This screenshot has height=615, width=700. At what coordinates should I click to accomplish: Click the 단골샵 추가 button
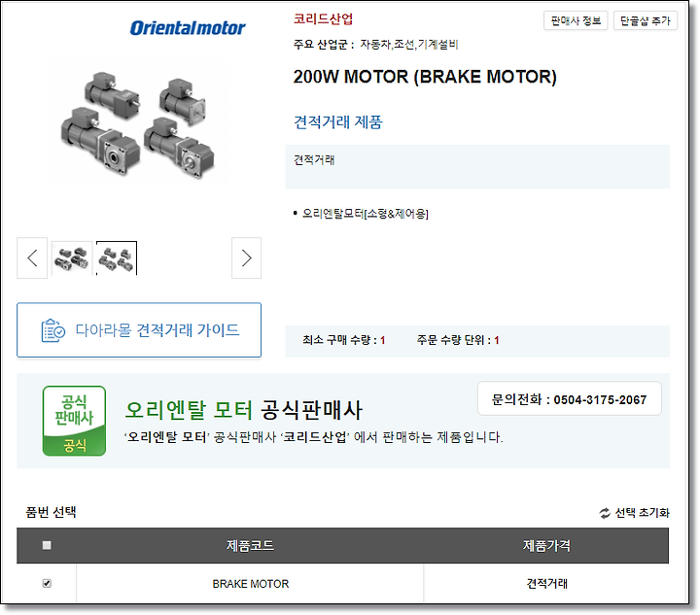(646, 20)
